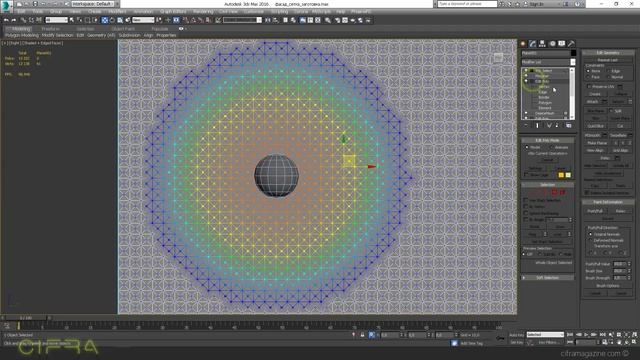640x360 pixels.
Task: Open the key mode Selected dropdown
Action: 545,335
